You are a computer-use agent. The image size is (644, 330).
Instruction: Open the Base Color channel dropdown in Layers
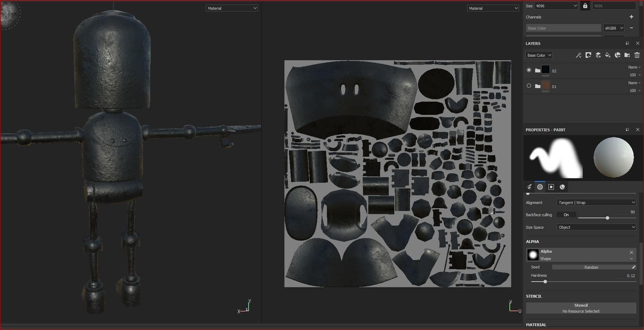coord(539,55)
